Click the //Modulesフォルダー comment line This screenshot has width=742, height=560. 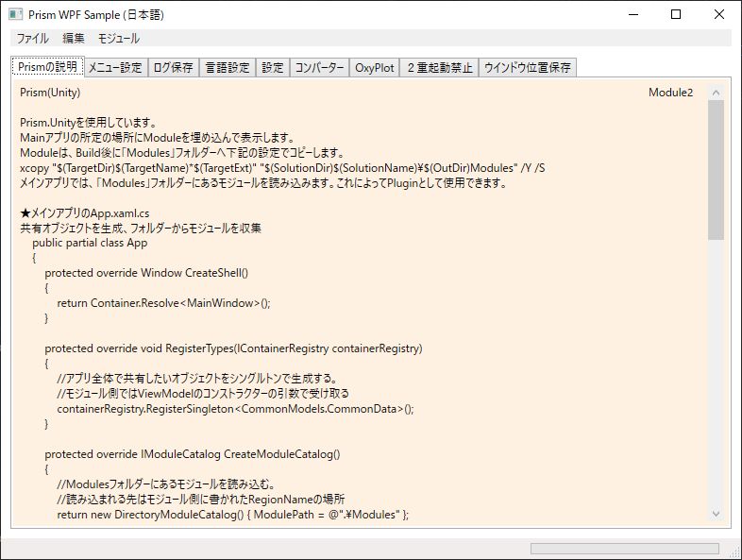pyautogui.click(x=166, y=484)
